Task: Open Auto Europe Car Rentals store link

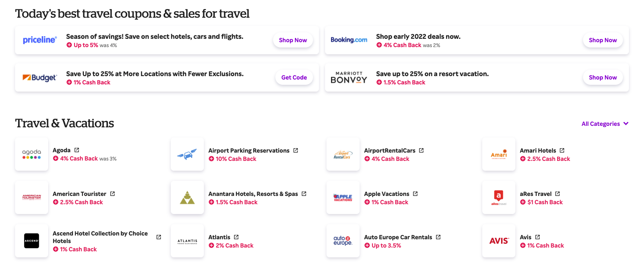Action: click(398, 237)
